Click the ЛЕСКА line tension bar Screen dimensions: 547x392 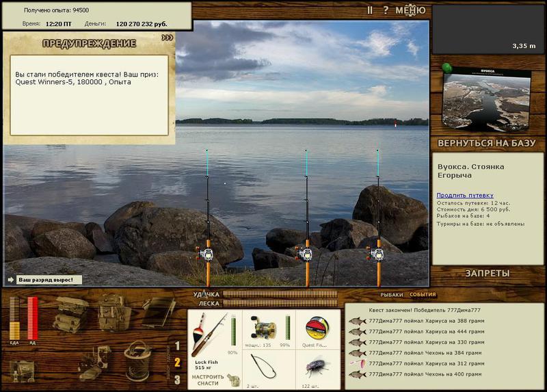[280, 303]
